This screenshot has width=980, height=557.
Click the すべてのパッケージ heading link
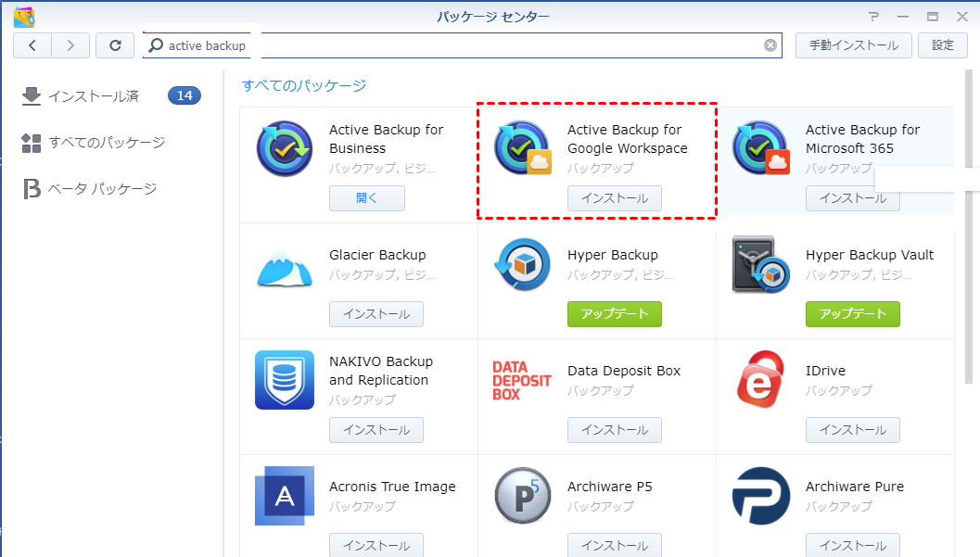(304, 85)
